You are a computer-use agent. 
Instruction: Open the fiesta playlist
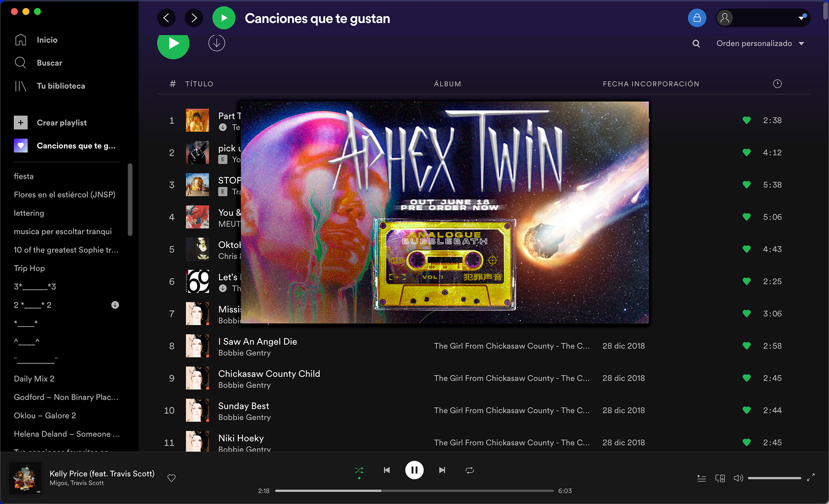point(24,176)
